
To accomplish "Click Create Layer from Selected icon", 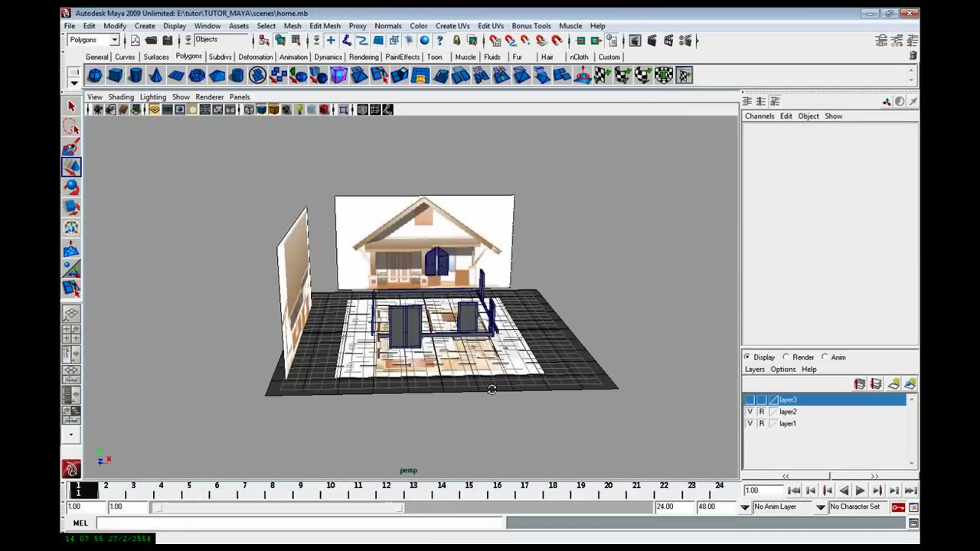I will coord(910,384).
